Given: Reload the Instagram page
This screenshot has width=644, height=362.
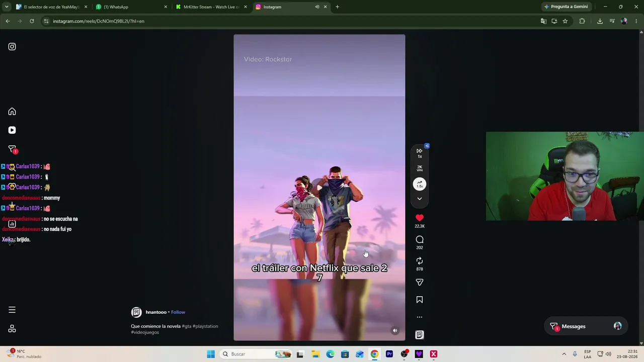Looking at the screenshot, I should point(32,21).
